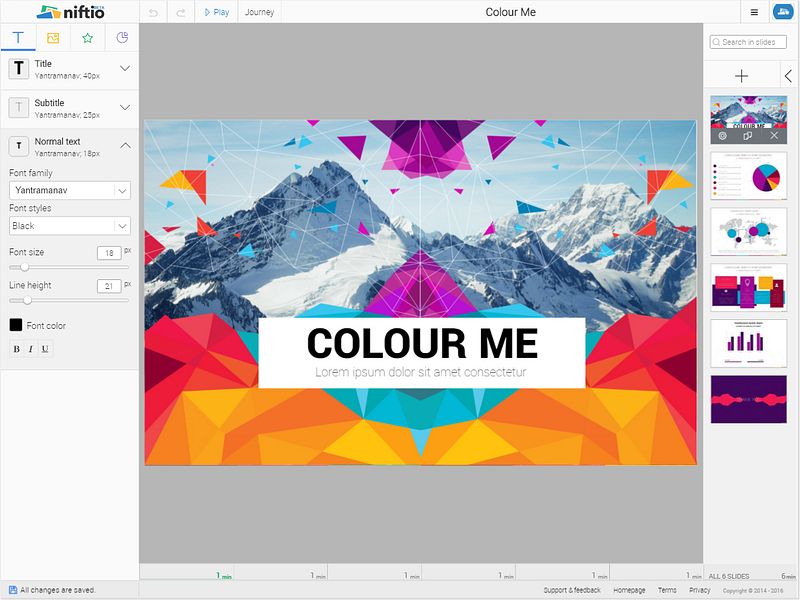
Task: Adjust the Font size slider
Action: 24,267
